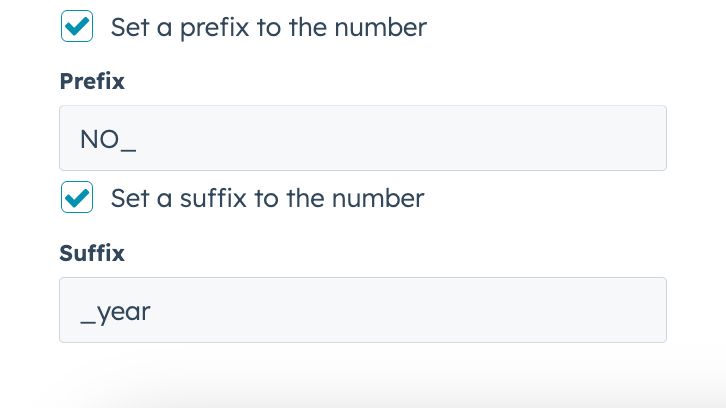
Task: Click the word 'prefix' in the first checkbox label
Action: click(x=214, y=27)
